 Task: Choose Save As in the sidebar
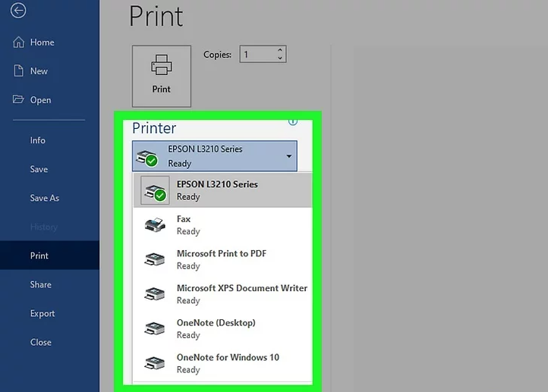49,198
